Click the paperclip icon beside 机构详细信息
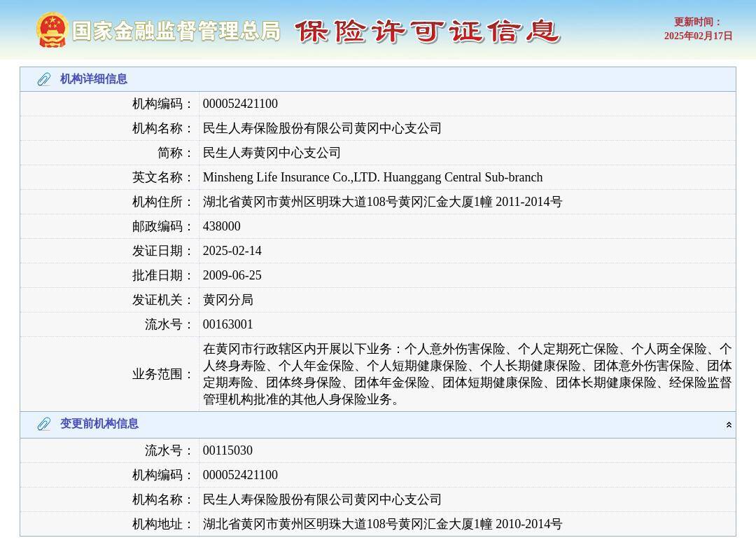The image size is (756, 545). 44,79
